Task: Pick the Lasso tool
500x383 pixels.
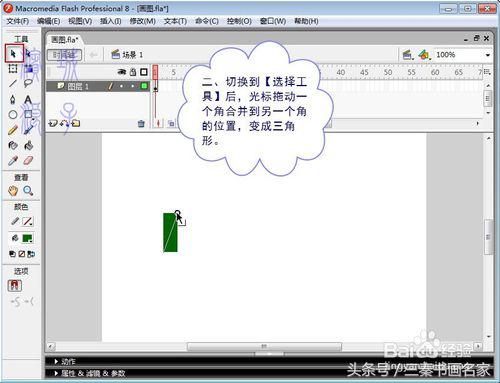Action: pyautogui.click(x=28, y=83)
